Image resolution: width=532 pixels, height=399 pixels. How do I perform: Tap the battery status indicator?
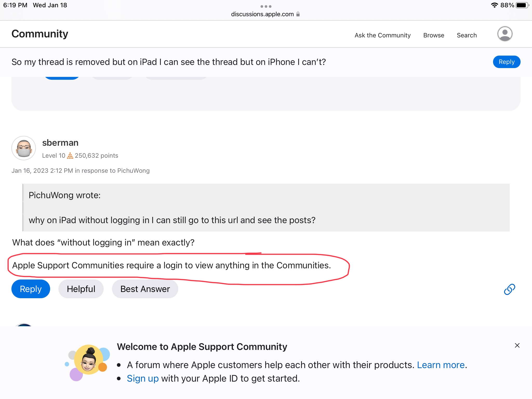coord(522,5)
